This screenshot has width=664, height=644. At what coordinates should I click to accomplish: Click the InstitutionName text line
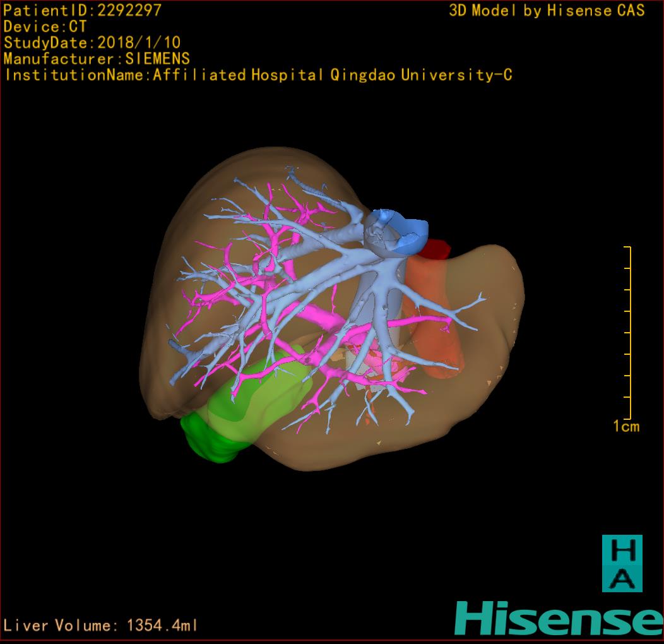click(x=258, y=75)
